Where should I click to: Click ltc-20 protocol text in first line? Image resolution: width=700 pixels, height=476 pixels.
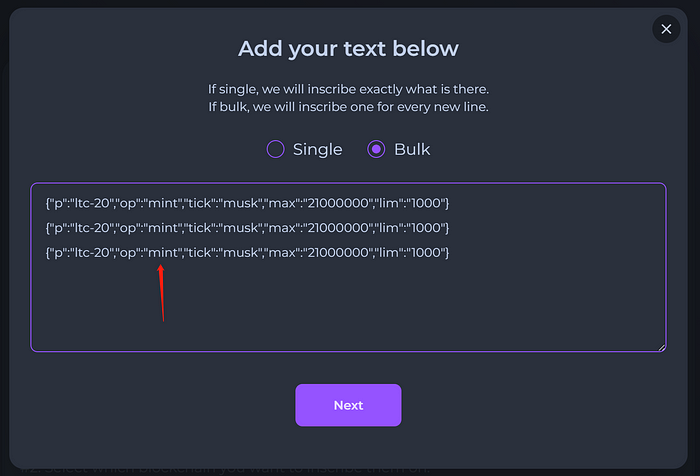[92, 203]
